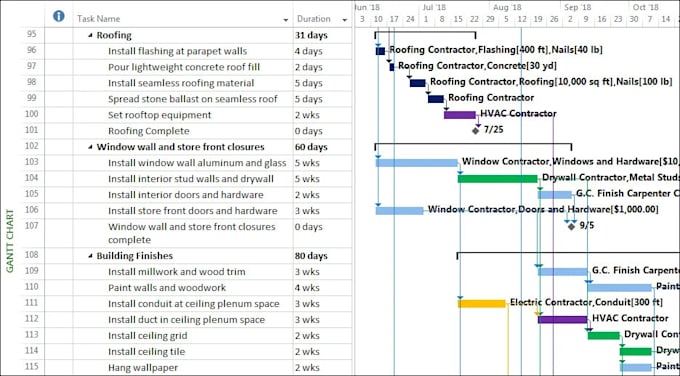Screen dimensions: 680x376
Task: Select task 'Install store front doors and hardware'
Action: [x=193, y=211]
